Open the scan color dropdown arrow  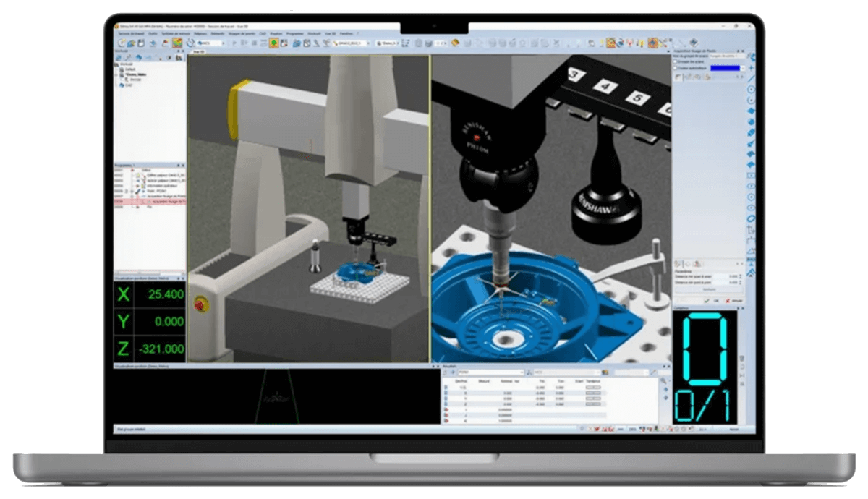coord(743,68)
